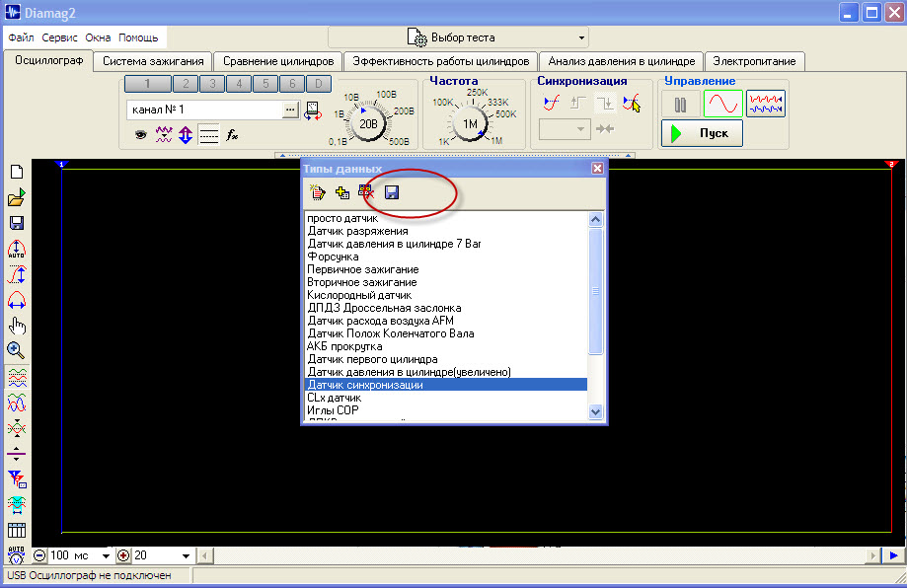Viewport: 907px width, 588px height.
Task: Click the purple waveform filter icon
Action: (164, 135)
